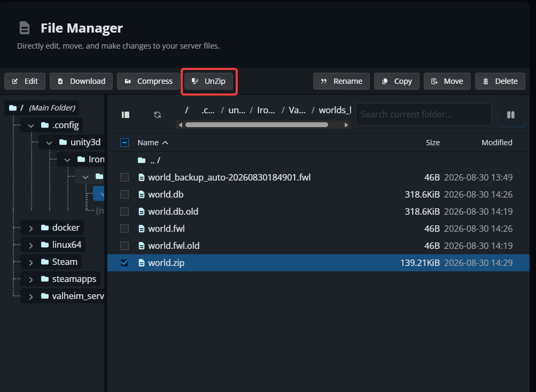
Task: Uncheck the world.zip checkbox
Action: [124, 262]
